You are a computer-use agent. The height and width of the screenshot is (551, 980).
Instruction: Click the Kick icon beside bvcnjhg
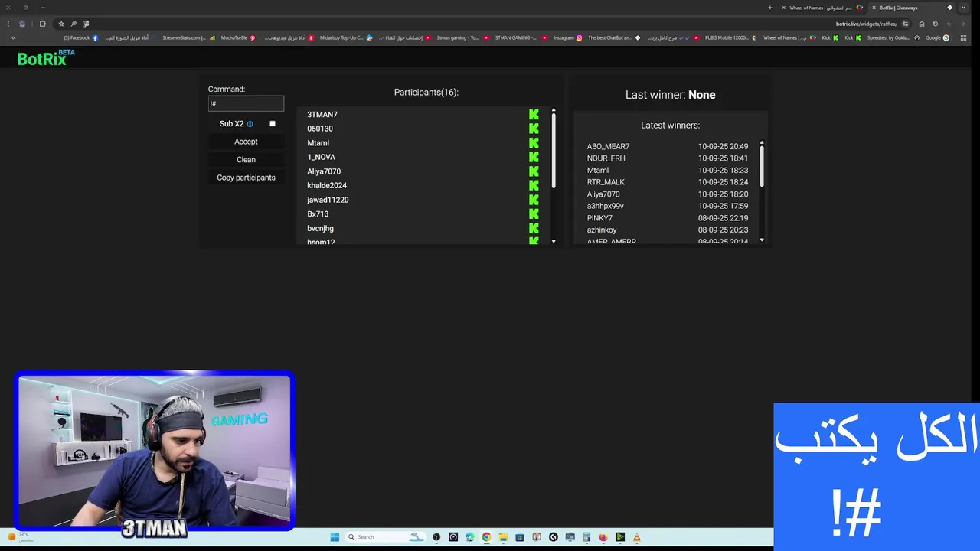(x=534, y=228)
